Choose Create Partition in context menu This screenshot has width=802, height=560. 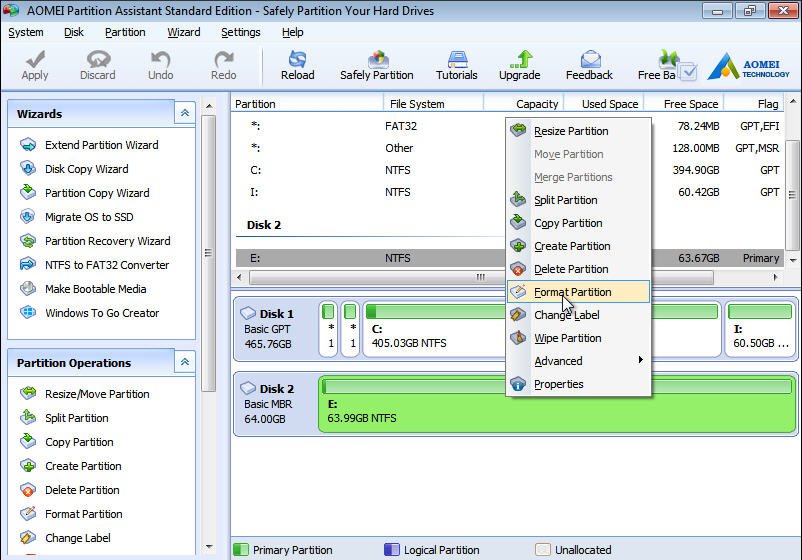point(578,246)
